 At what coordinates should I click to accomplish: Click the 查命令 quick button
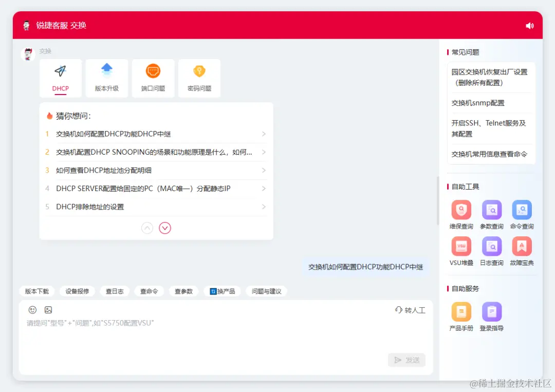(x=149, y=291)
